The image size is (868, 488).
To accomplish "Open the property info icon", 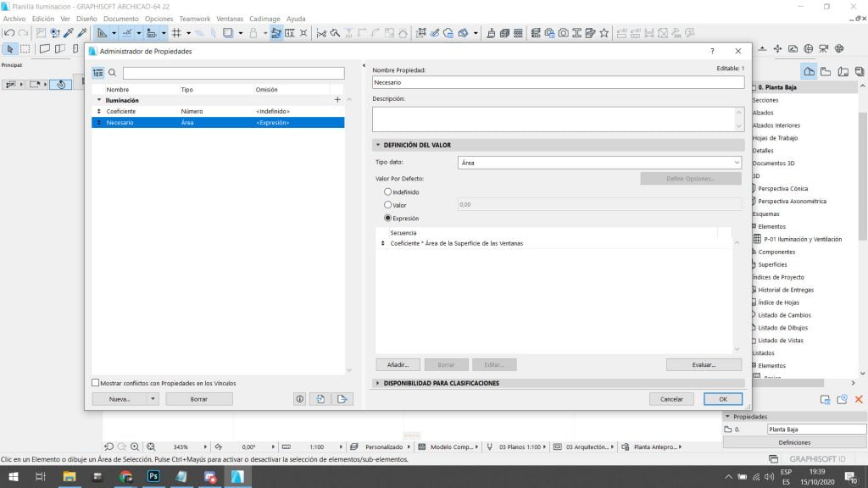I will (x=300, y=399).
